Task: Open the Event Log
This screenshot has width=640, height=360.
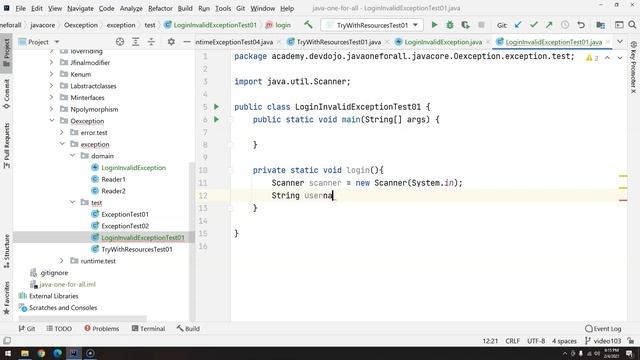Action: click(x=603, y=329)
